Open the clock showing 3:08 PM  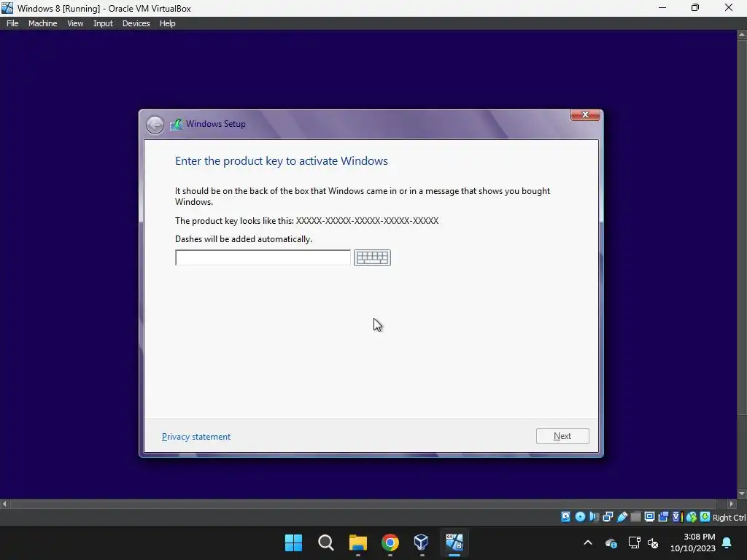coord(693,542)
